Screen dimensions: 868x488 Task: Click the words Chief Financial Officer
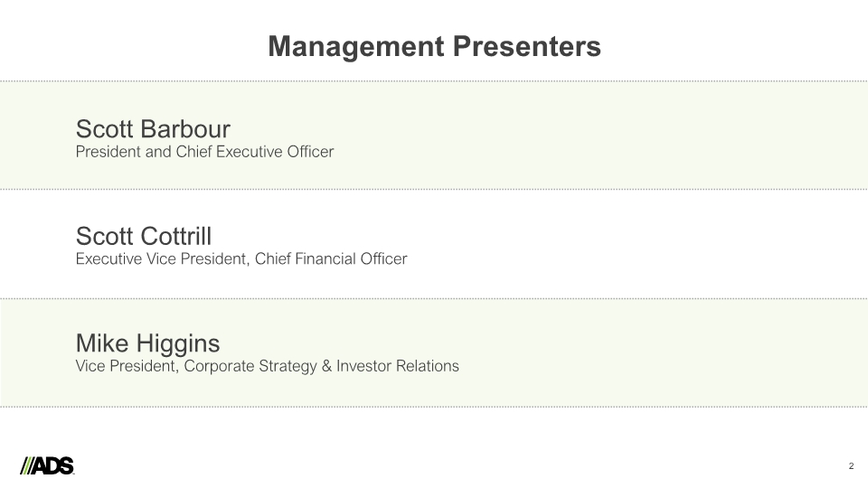click(331, 259)
